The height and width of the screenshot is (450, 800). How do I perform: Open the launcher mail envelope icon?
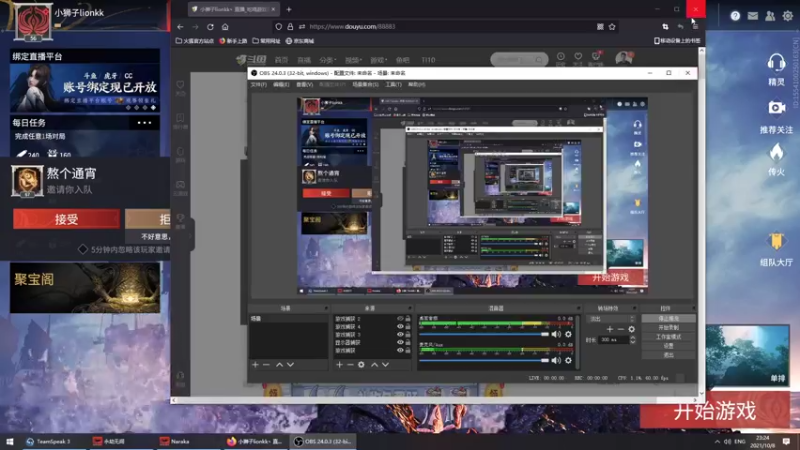point(753,16)
